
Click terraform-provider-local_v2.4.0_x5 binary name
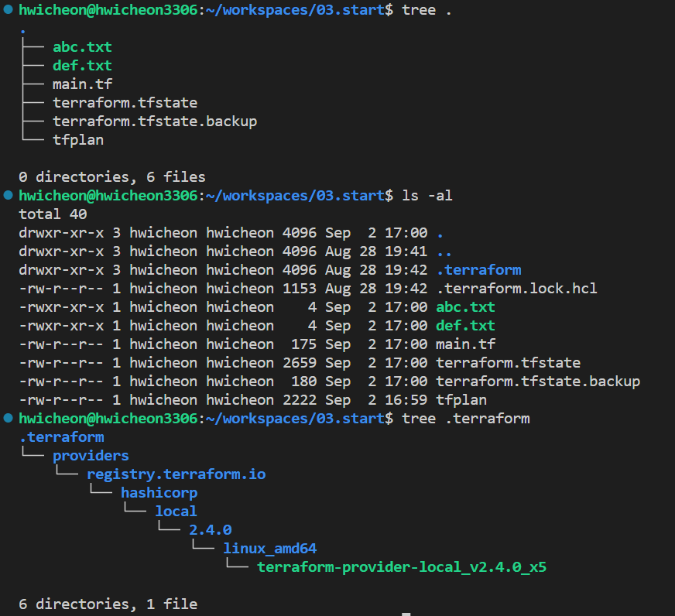click(x=402, y=567)
